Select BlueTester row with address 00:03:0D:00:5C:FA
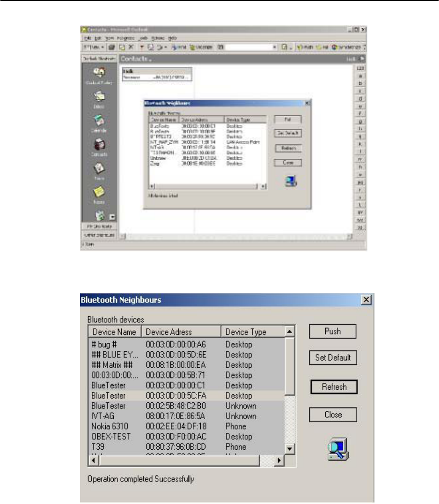The image size is (439, 504). [187, 396]
